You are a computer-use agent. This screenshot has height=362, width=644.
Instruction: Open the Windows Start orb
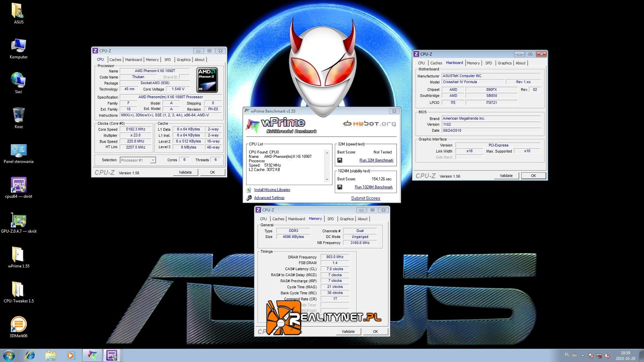pos(9,356)
